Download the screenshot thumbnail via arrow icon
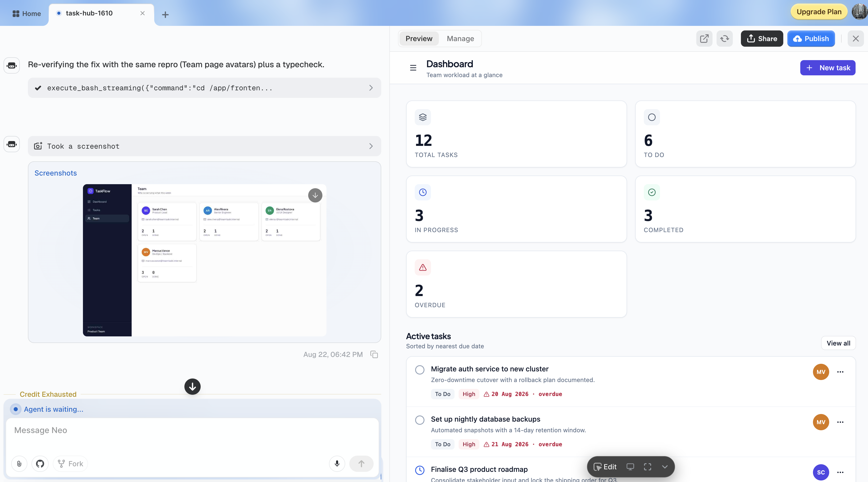The width and height of the screenshot is (868, 482). pos(315,195)
